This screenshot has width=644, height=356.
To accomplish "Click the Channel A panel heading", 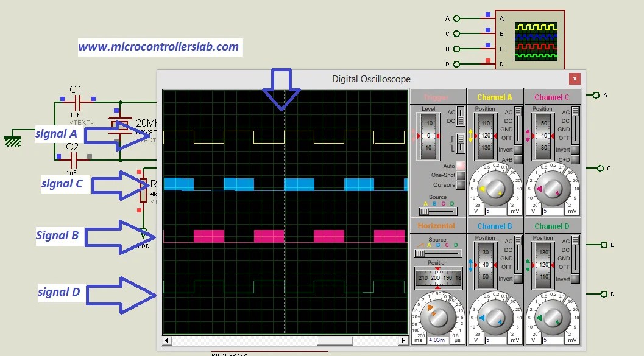I will coord(495,97).
